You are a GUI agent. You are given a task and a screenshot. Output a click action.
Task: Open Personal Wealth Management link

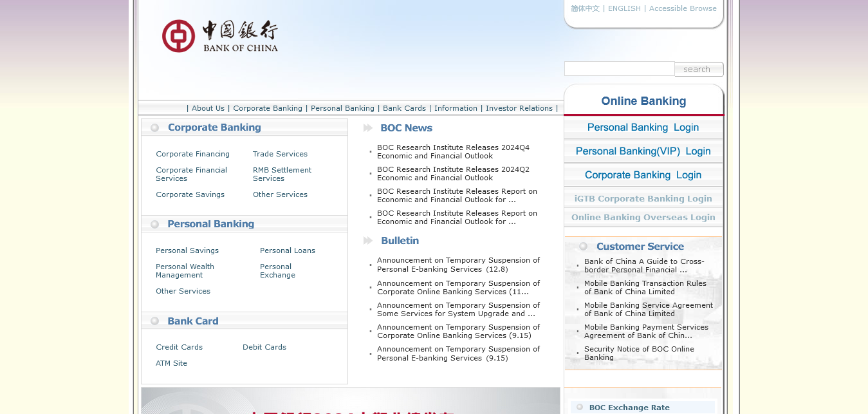click(185, 271)
